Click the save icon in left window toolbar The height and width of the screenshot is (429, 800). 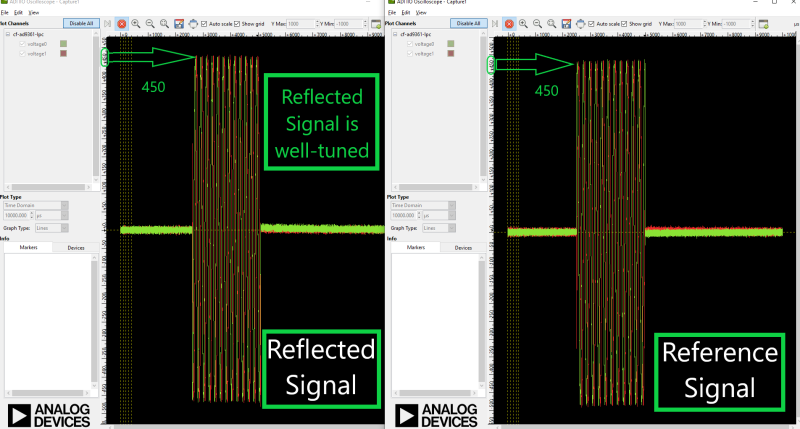point(178,23)
